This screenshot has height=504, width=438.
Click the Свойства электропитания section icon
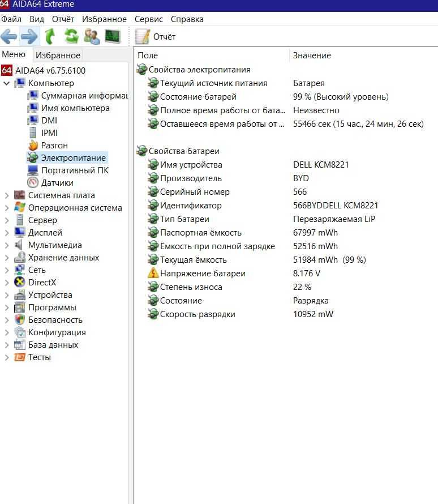pyautogui.click(x=141, y=69)
